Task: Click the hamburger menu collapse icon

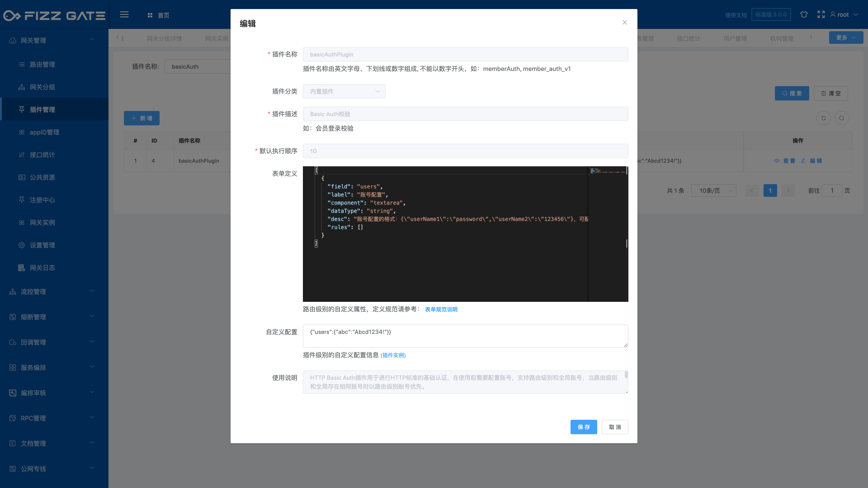Action: 124,14
